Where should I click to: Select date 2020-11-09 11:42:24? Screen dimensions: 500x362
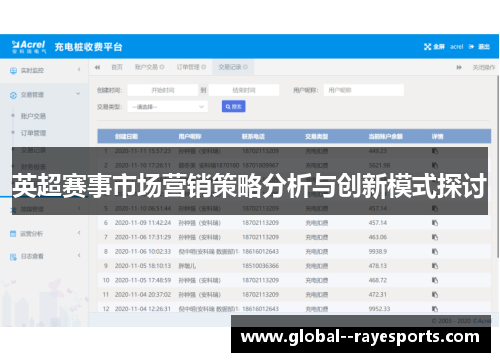tap(143, 223)
